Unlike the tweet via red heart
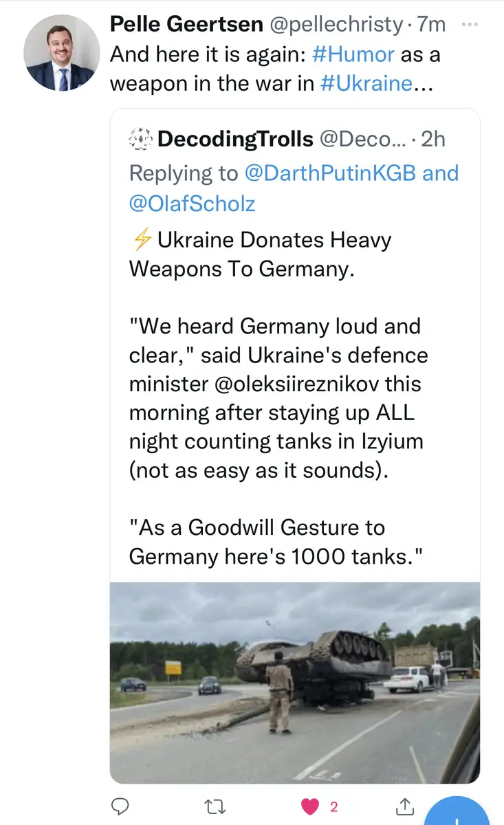Image resolution: width=504 pixels, height=825 pixels. [312, 806]
